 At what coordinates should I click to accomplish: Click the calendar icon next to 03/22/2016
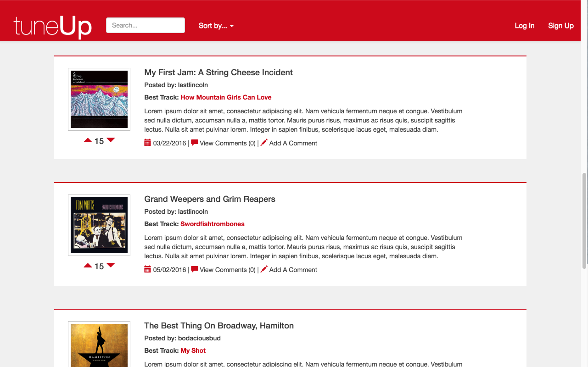coord(147,143)
